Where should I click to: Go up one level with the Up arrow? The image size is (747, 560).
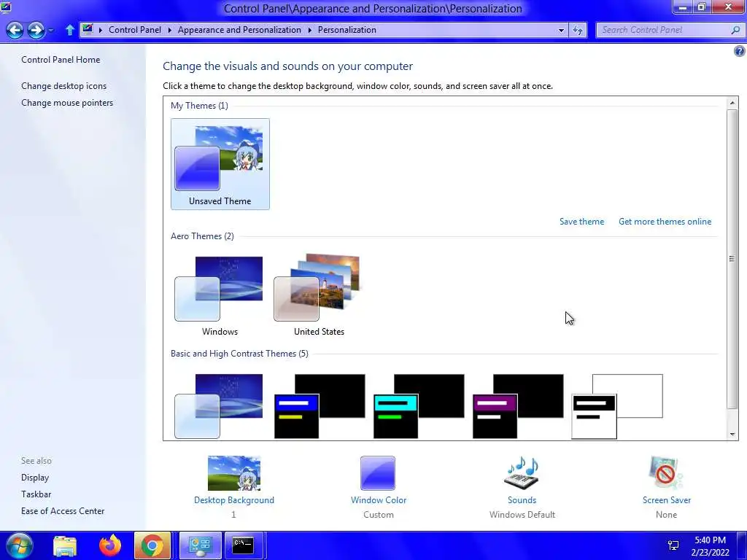point(69,30)
